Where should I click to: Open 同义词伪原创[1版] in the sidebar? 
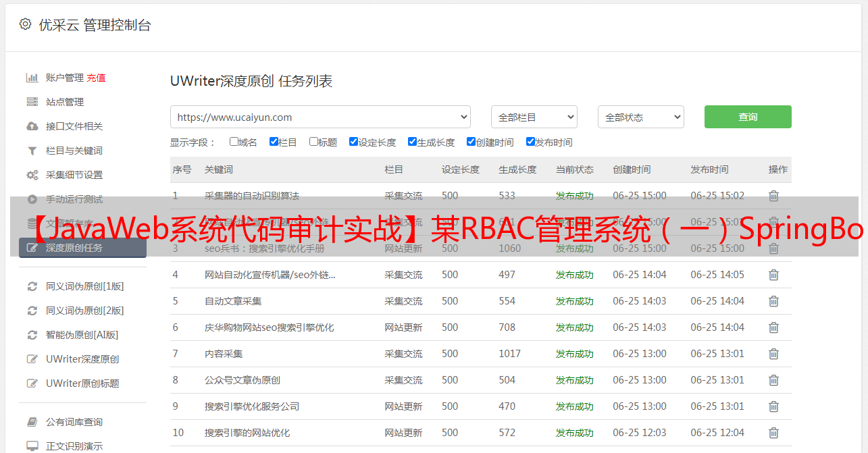[84, 286]
